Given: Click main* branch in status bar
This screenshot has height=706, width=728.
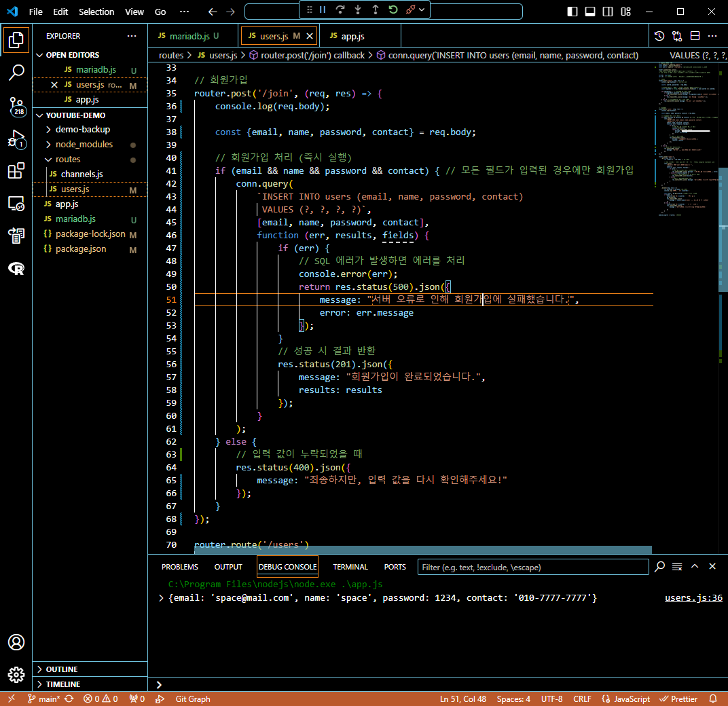Looking at the screenshot, I should pyautogui.click(x=43, y=699).
